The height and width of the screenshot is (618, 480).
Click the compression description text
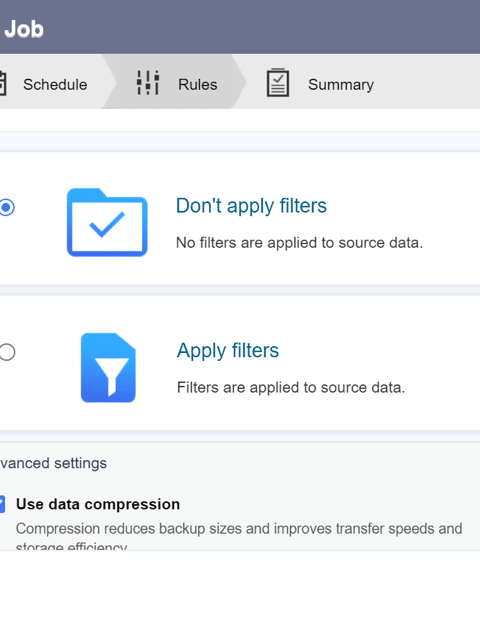tap(239, 535)
